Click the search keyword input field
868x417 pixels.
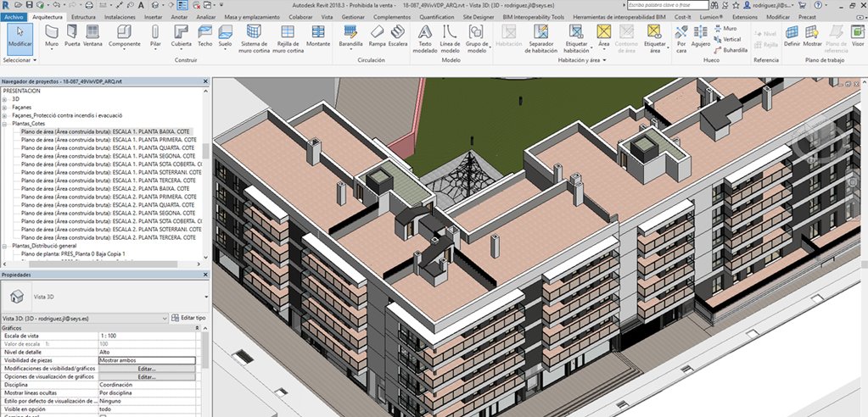click(x=668, y=5)
